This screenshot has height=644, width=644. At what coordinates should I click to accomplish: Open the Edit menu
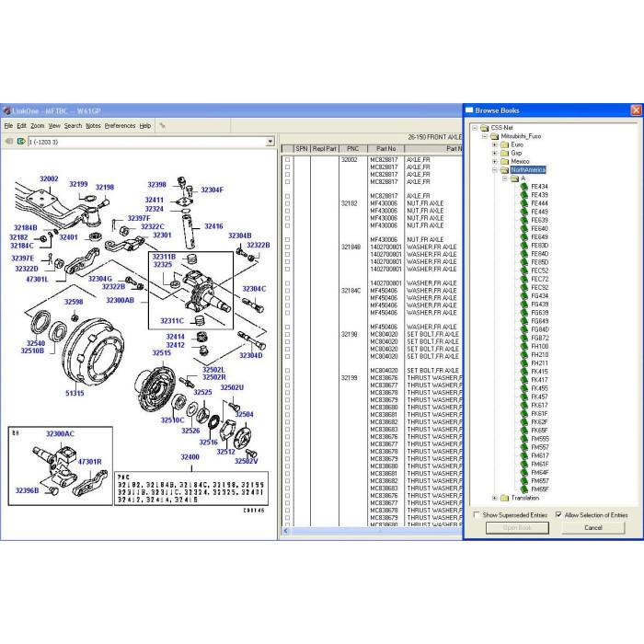22,126
